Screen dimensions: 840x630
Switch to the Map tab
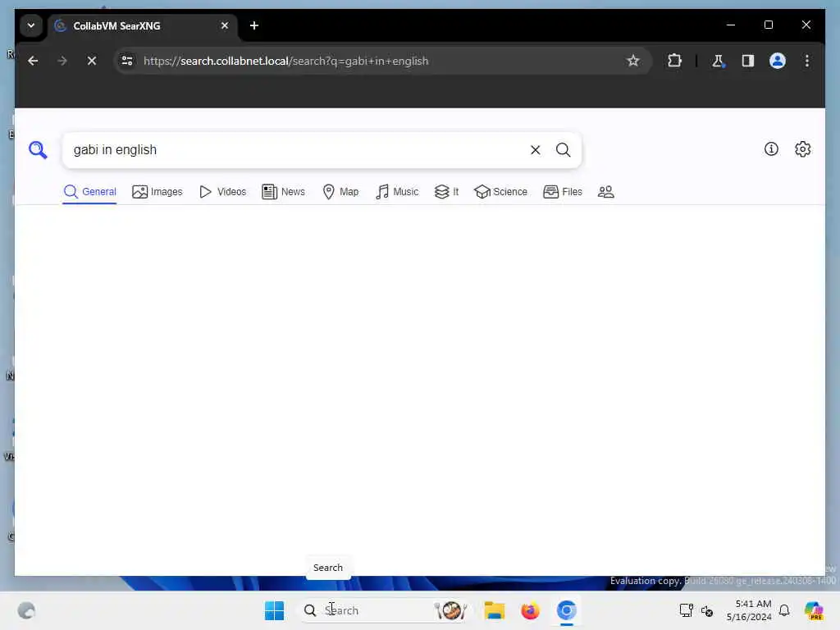tap(340, 192)
